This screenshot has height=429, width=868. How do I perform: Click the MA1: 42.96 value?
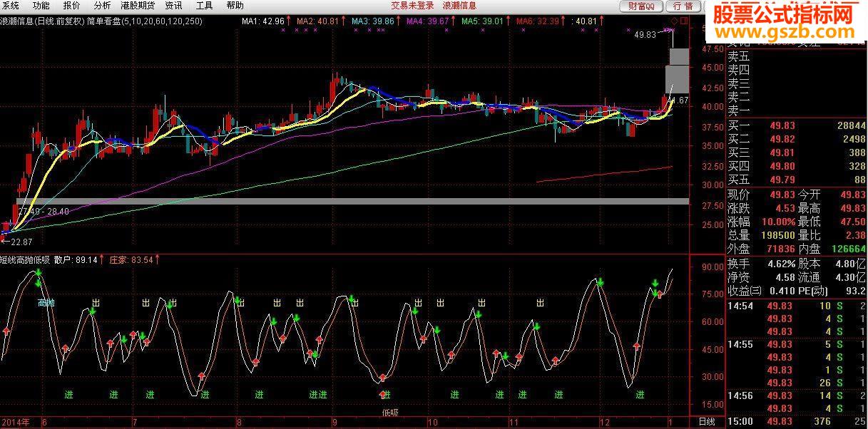coord(263,21)
